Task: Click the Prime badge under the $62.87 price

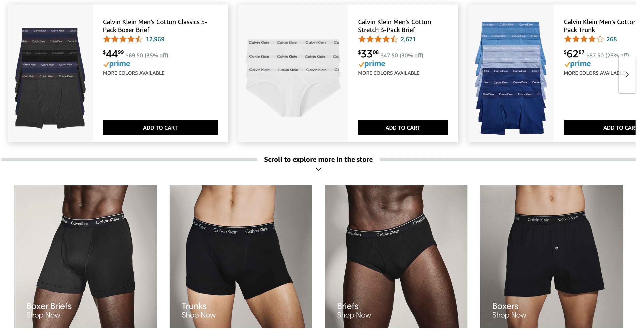Action: pos(577,64)
